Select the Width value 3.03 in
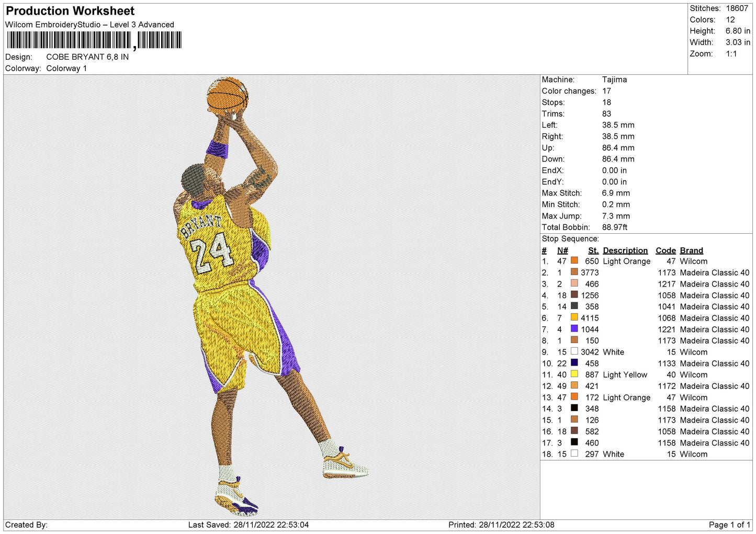The image size is (756, 534). coord(738,42)
